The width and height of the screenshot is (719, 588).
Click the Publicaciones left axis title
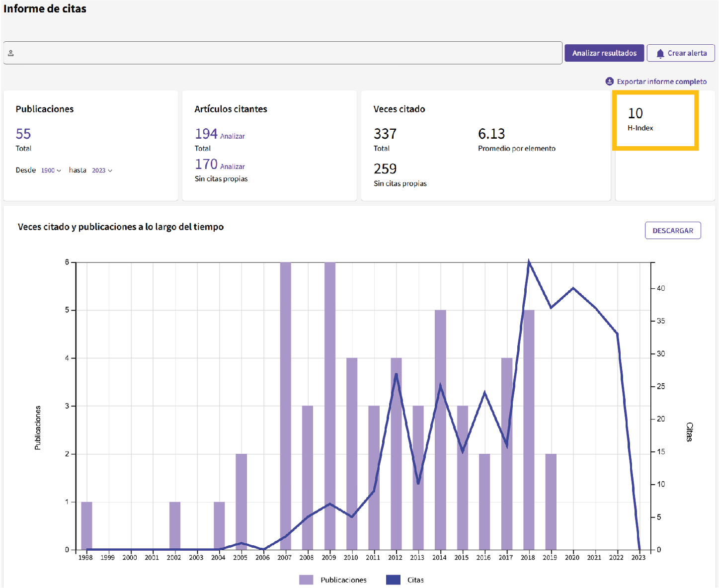tap(38, 428)
